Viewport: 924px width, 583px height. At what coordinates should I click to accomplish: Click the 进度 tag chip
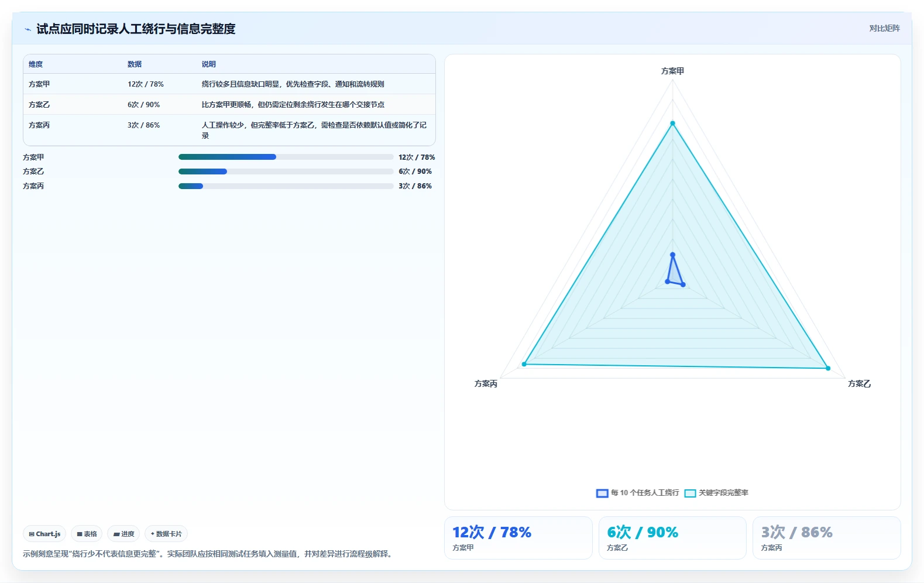point(123,534)
